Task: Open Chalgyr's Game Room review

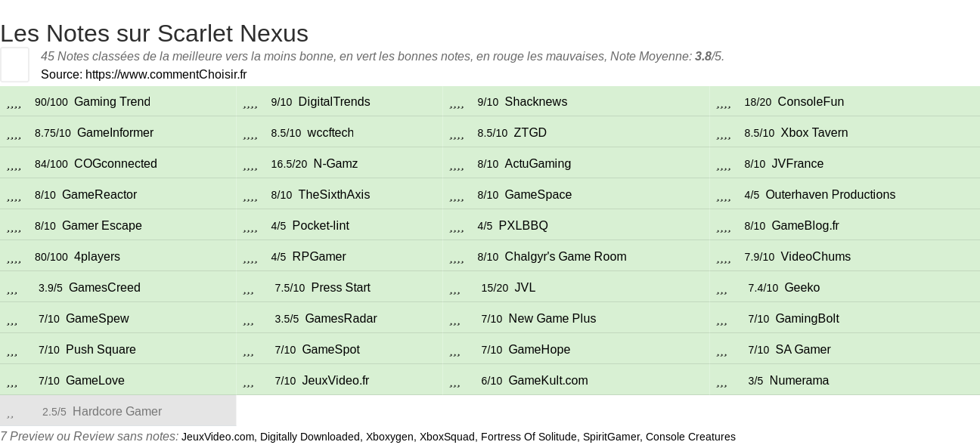Action: point(566,257)
